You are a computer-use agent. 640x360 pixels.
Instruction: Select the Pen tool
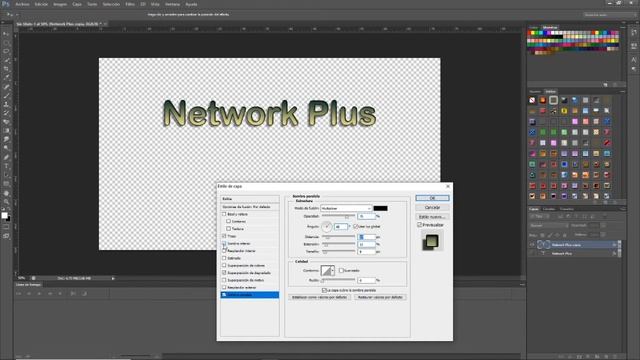pyautogui.click(x=6, y=157)
